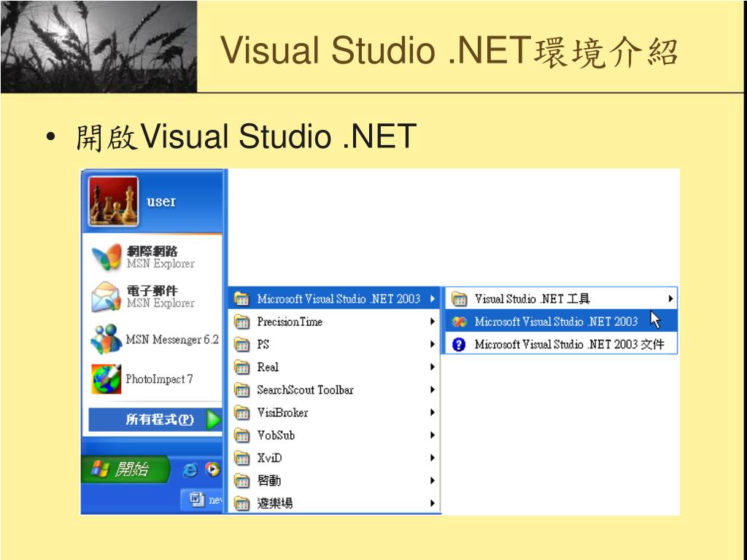747x560 pixels.
Task: Click the PS folder icon
Action: tap(242, 345)
